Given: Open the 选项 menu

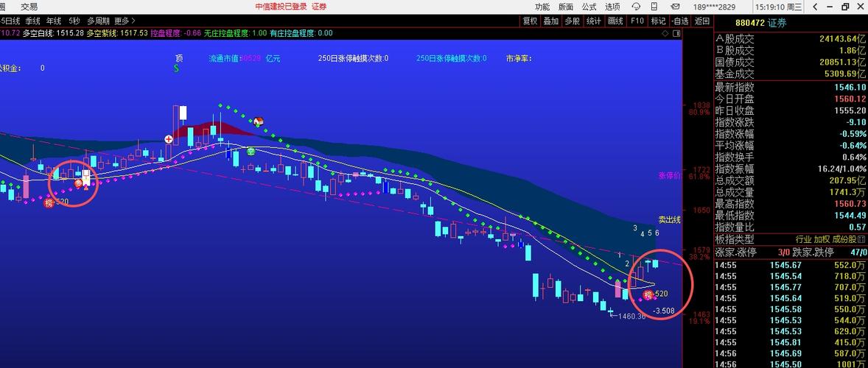Looking at the screenshot, I should click(612, 7).
